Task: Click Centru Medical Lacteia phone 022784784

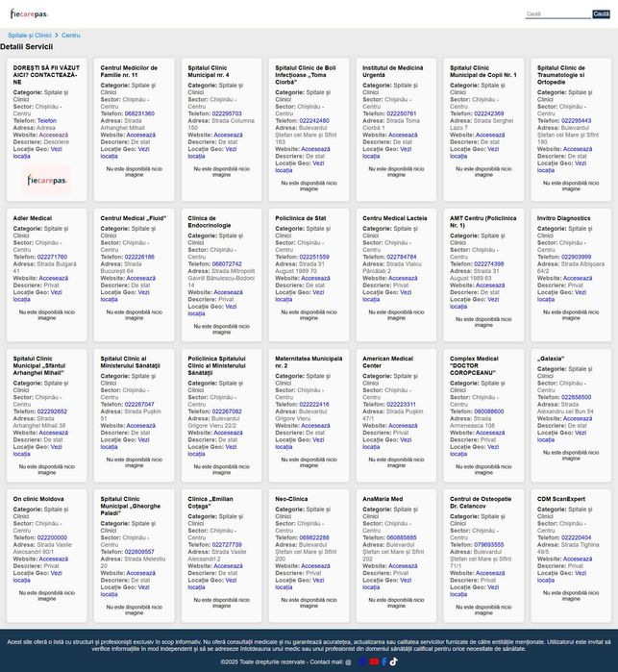Action: pyautogui.click(x=402, y=257)
